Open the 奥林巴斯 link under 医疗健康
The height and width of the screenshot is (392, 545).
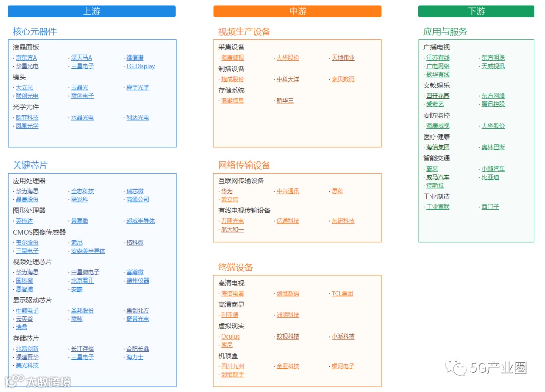tap(493, 147)
